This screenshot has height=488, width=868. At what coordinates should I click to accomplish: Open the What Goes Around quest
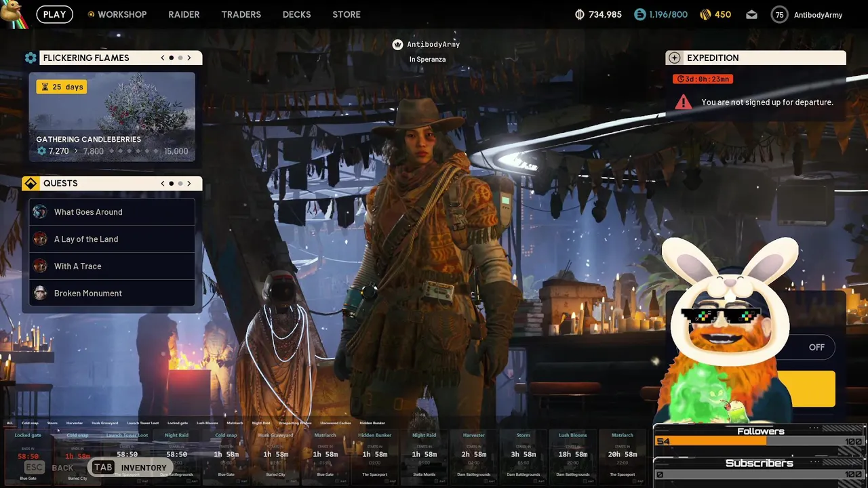pos(112,211)
